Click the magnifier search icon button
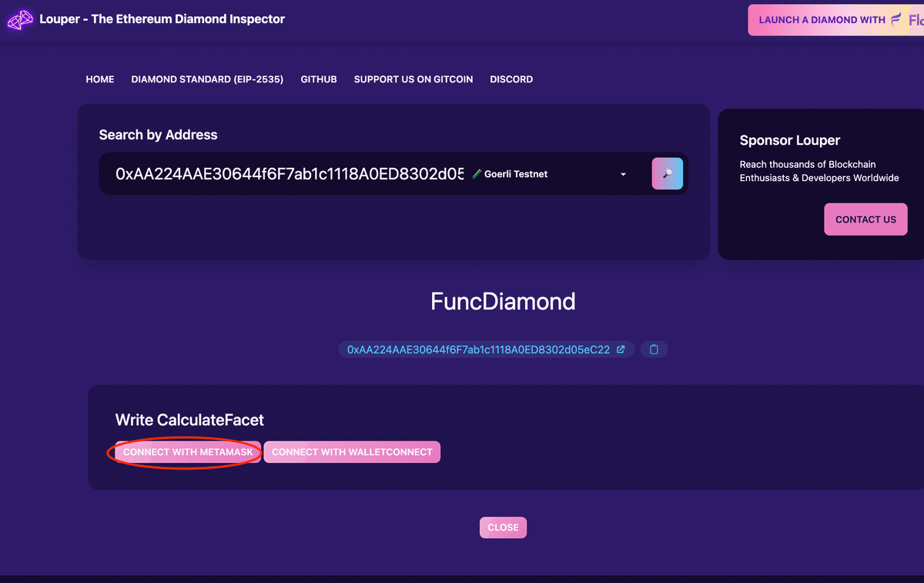 tap(668, 173)
